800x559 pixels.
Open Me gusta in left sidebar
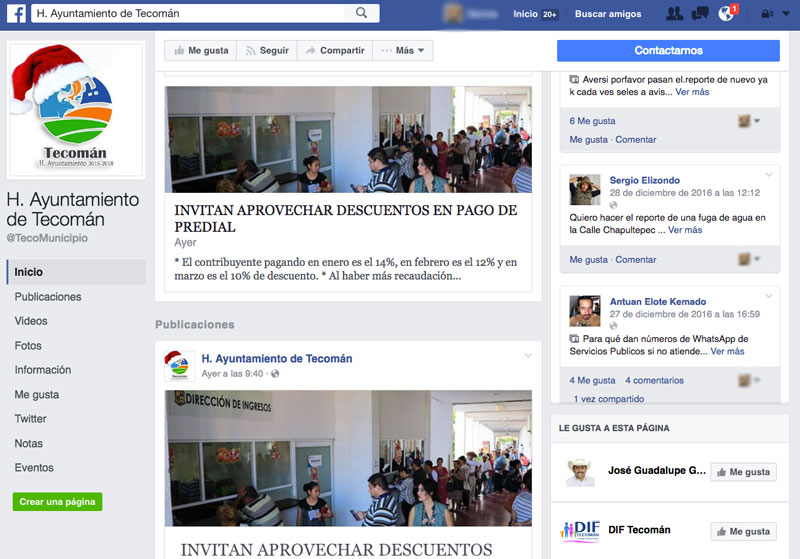(x=37, y=394)
